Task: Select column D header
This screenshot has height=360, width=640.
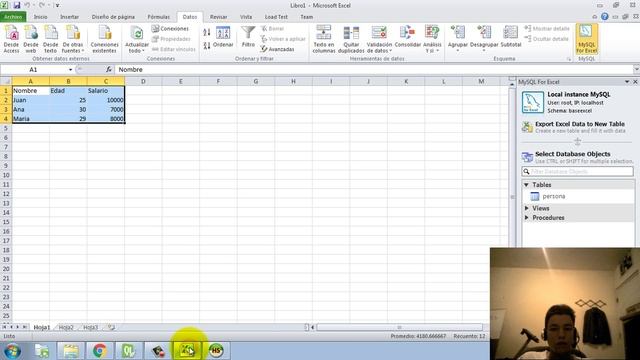Action: click(x=143, y=81)
